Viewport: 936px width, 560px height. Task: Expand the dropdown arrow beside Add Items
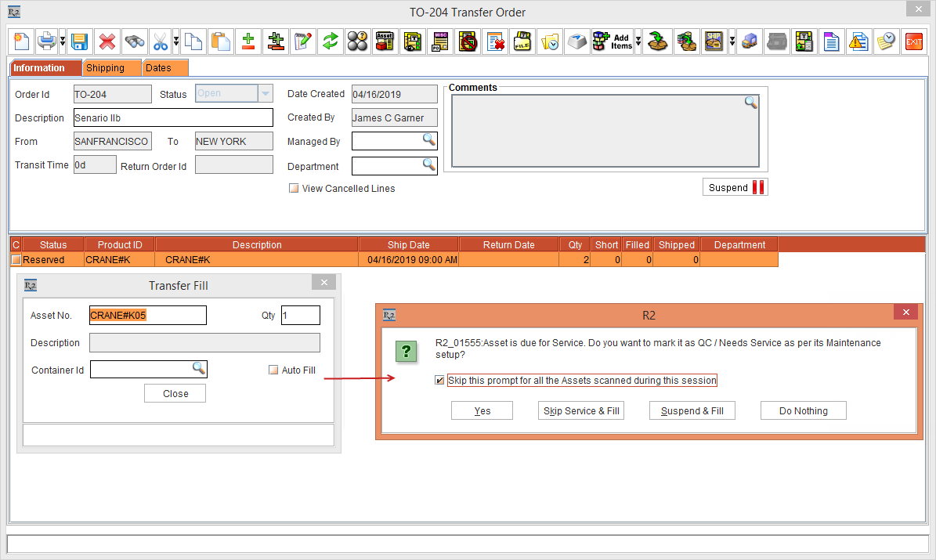click(638, 42)
